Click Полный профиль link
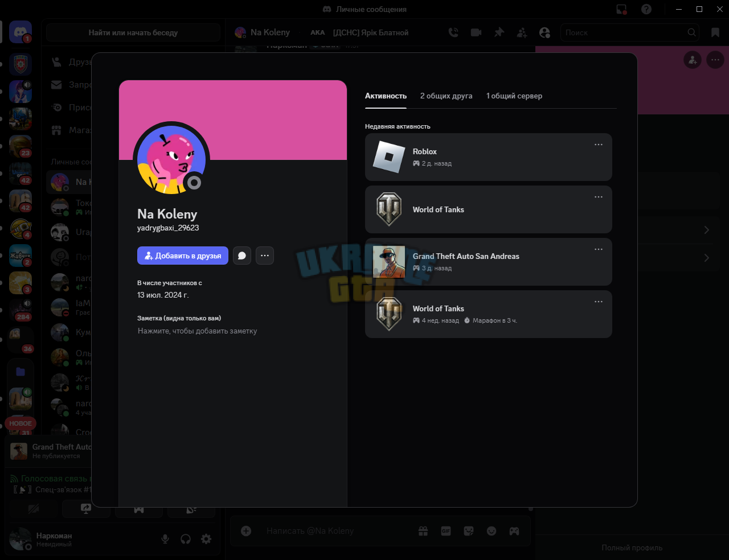Image resolution: width=729 pixels, height=560 pixels. (x=632, y=547)
